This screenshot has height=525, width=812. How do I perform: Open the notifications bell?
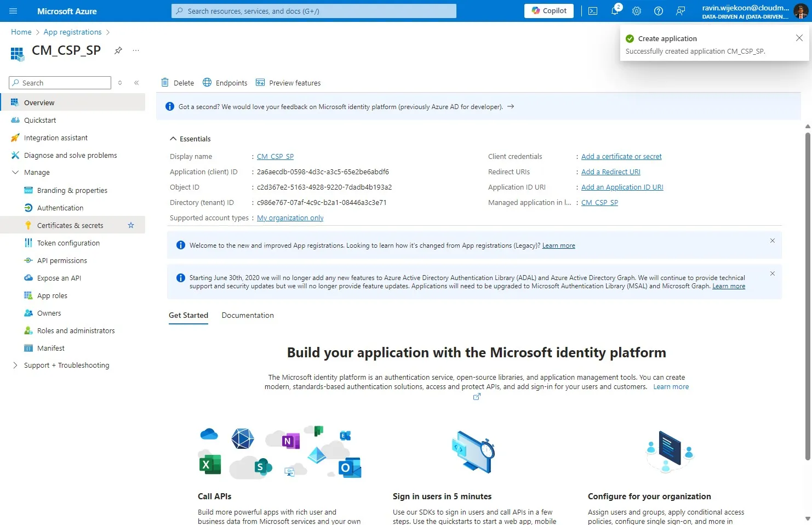615,11
